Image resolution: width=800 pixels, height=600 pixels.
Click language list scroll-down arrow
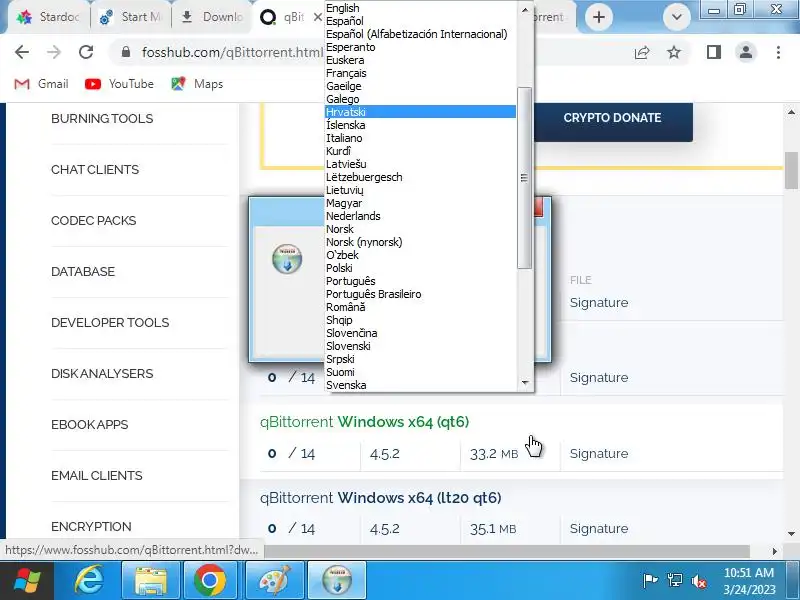click(524, 383)
